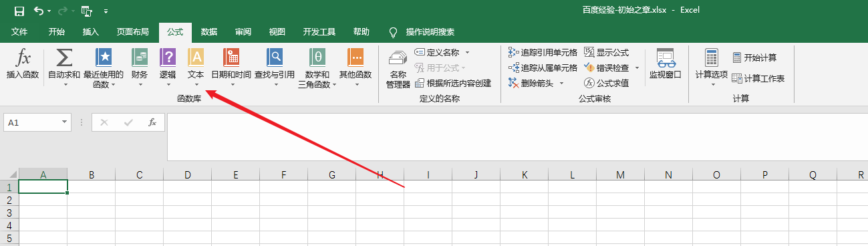Expand the 删除箭头 dropdown arrow
868x246 pixels.
click(x=561, y=83)
